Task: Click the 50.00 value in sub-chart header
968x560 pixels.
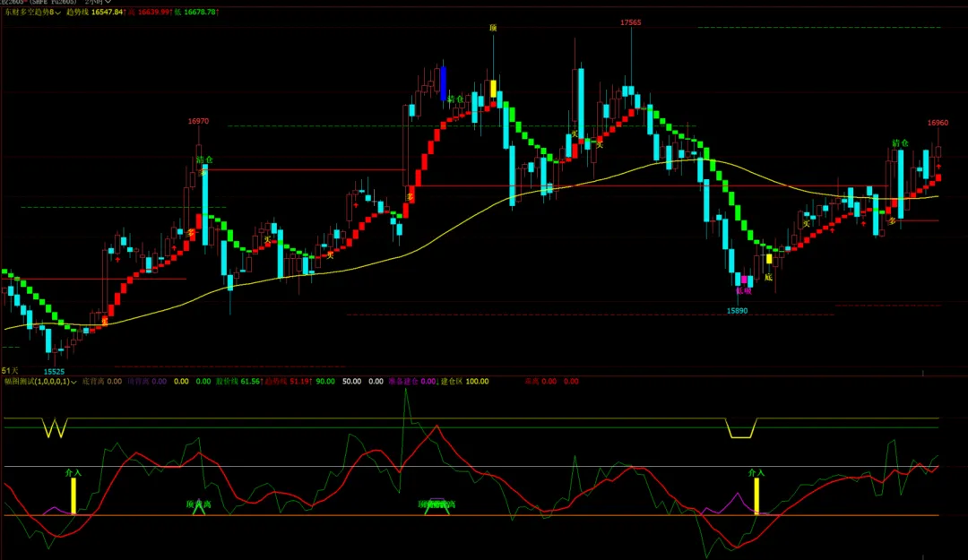Action: 352,382
